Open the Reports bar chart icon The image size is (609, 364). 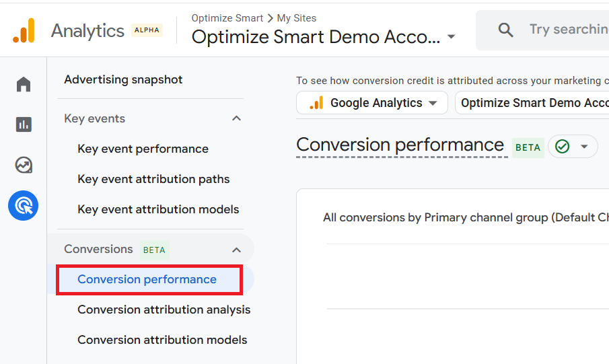pos(24,124)
